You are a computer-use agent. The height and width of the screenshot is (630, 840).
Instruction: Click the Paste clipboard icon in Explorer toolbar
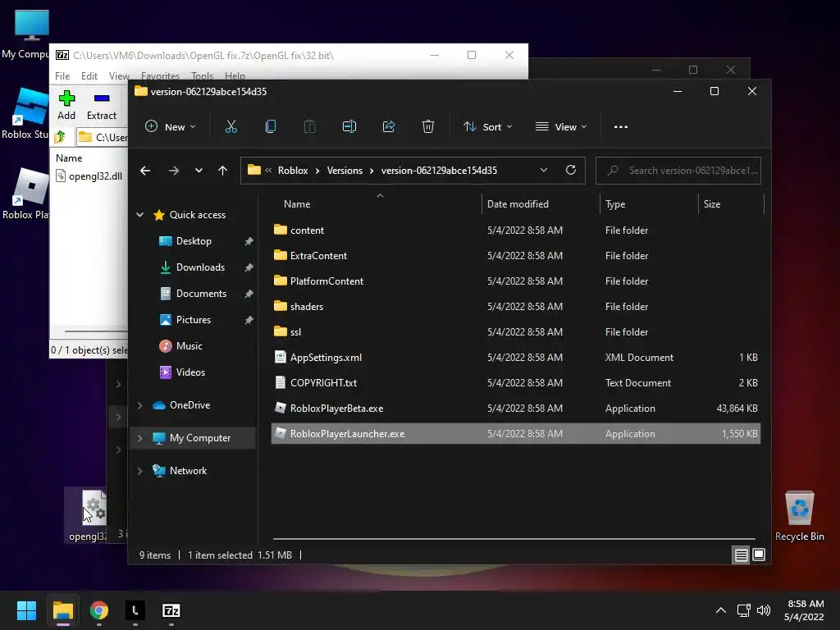[x=309, y=127]
